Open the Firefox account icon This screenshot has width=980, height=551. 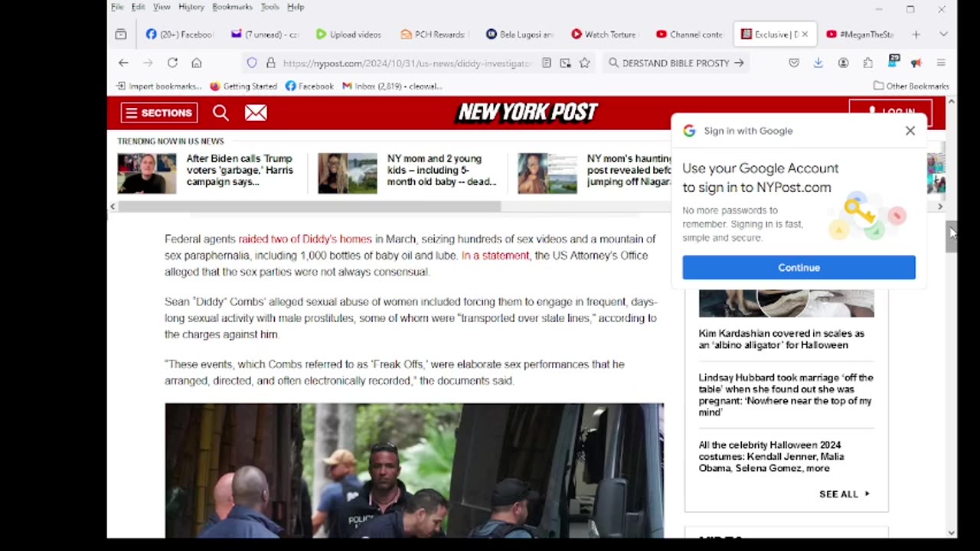pos(843,63)
